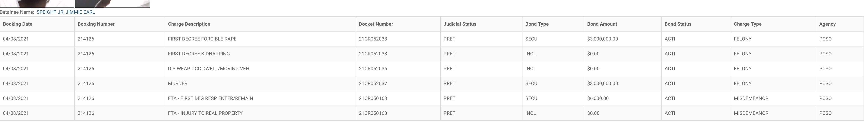Select the Judicial Status column header
This screenshot has width=868, height=136.
click(481, 24)
